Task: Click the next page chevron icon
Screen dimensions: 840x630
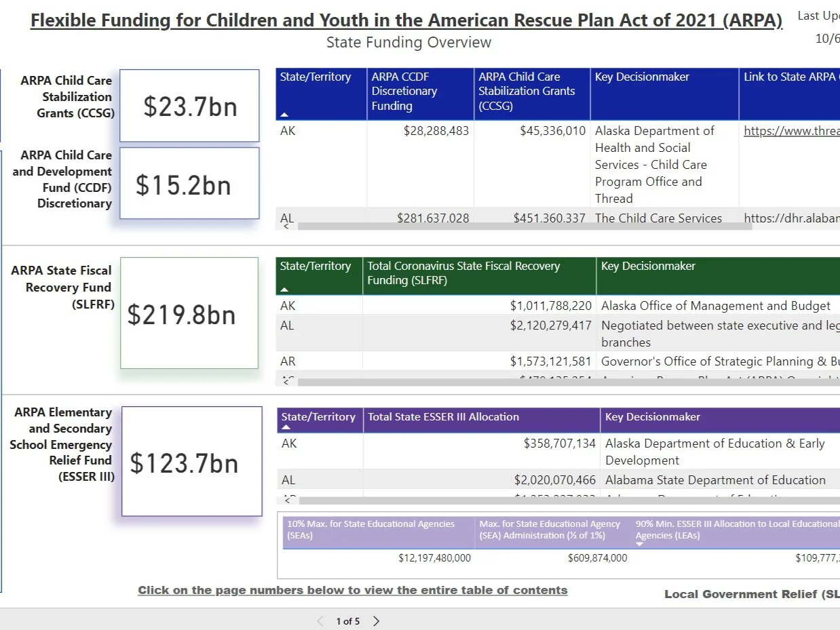Action: click(x=375, y=621)
